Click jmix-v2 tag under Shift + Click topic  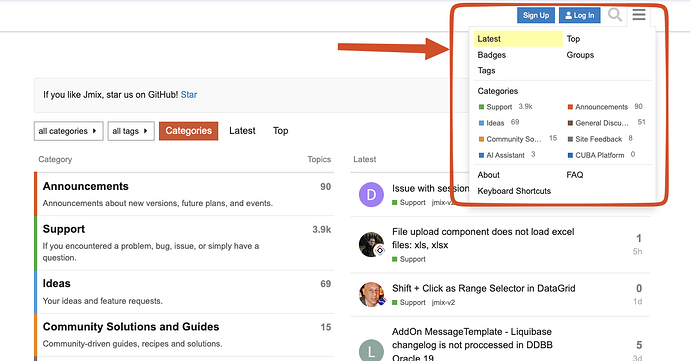tap(443, 302)
